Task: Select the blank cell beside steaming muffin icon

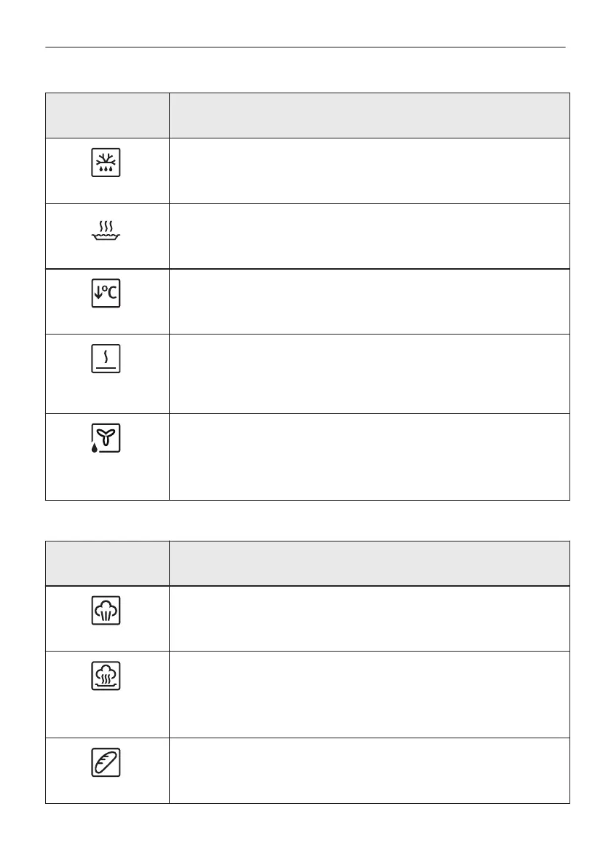Action: click(369, 695)
